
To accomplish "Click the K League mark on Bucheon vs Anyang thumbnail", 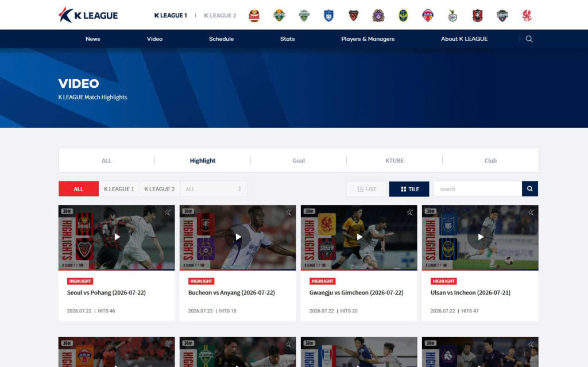I will [288, 213].
